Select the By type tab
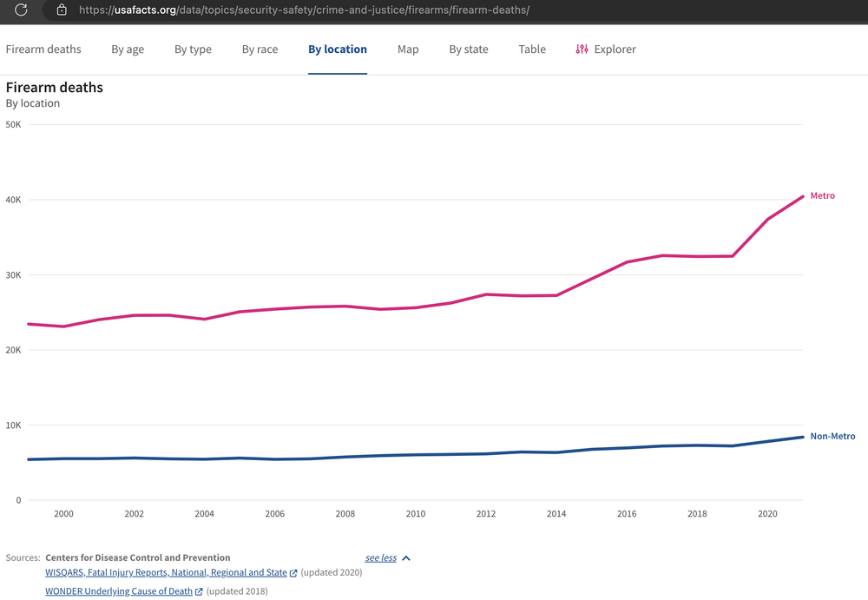This screenshot has height=600, width=868. click(193, 49)
